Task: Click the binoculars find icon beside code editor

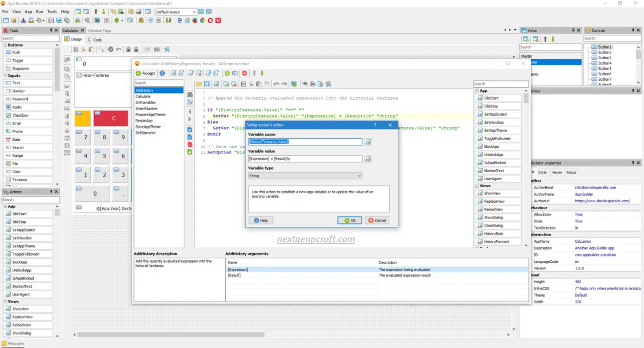Action: pos(190,94)
